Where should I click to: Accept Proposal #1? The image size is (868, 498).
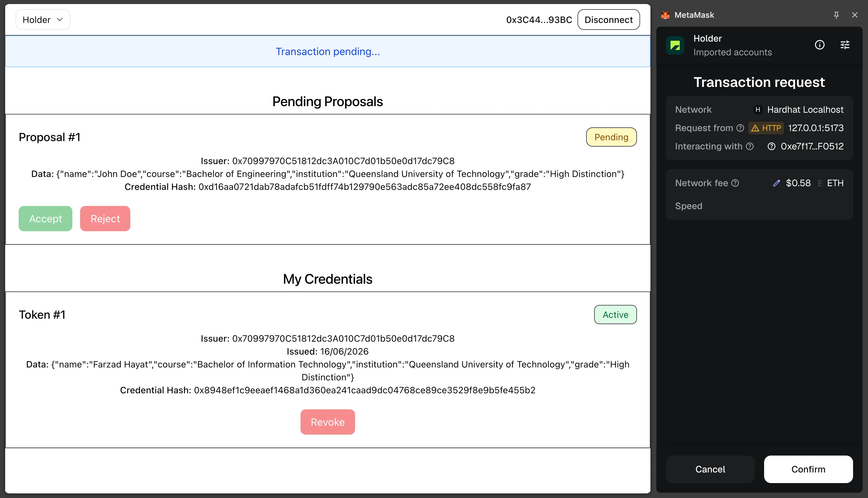click(46, 219)
